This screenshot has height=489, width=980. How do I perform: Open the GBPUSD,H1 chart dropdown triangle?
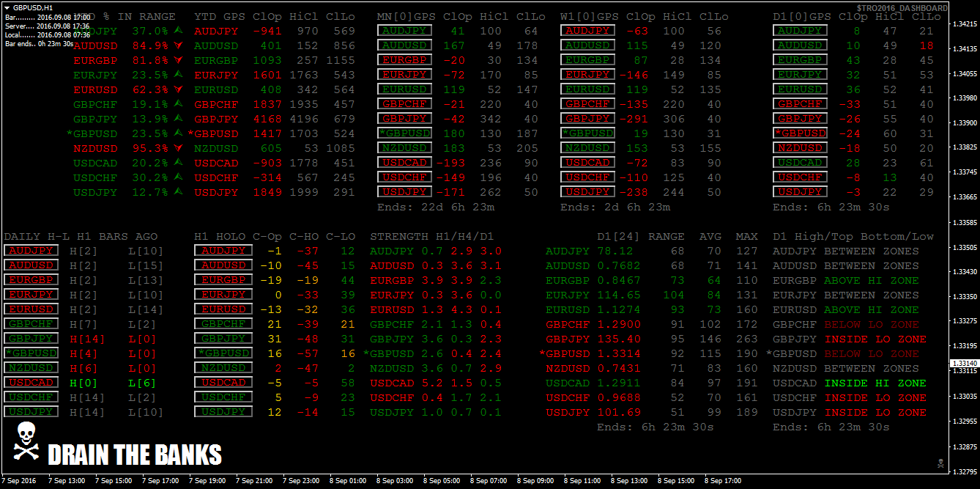[7, 7]
